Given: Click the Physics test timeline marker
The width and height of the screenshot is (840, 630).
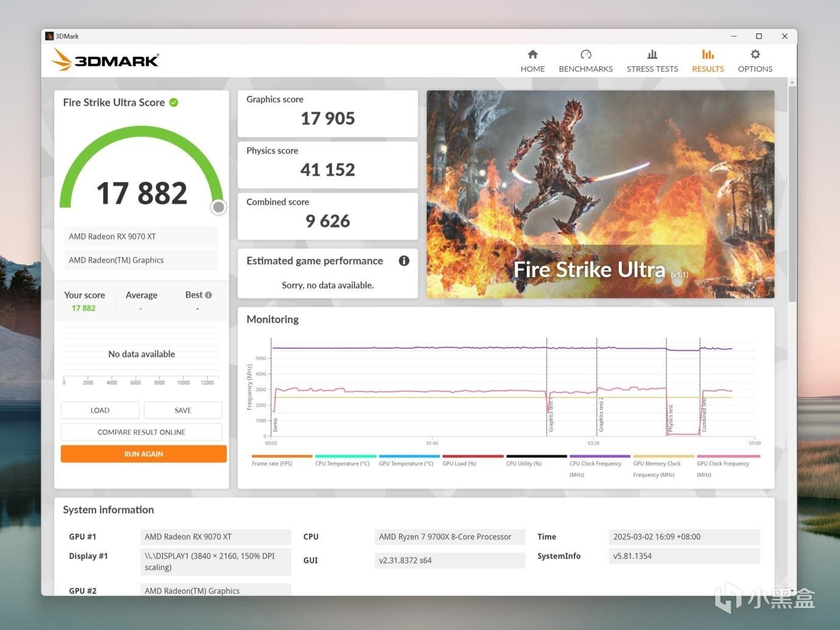Looking at the screenshot, I should coord(671,419).
